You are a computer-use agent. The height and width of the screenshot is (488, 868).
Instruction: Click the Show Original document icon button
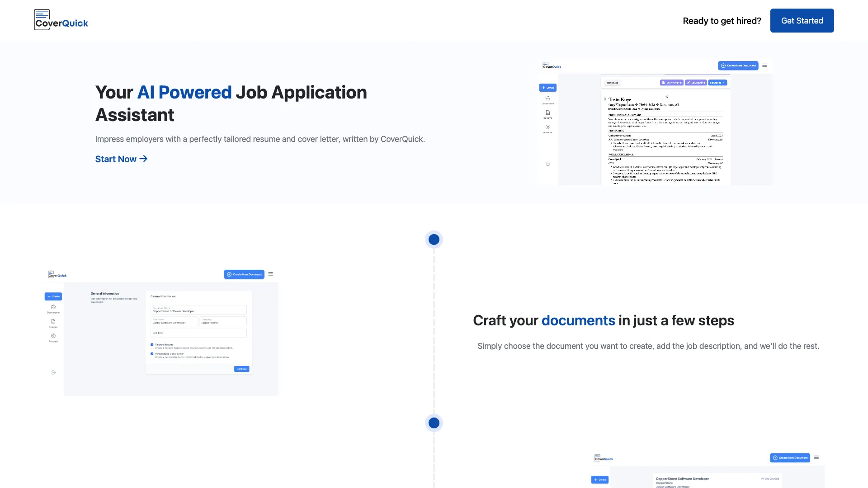[672, 83]
